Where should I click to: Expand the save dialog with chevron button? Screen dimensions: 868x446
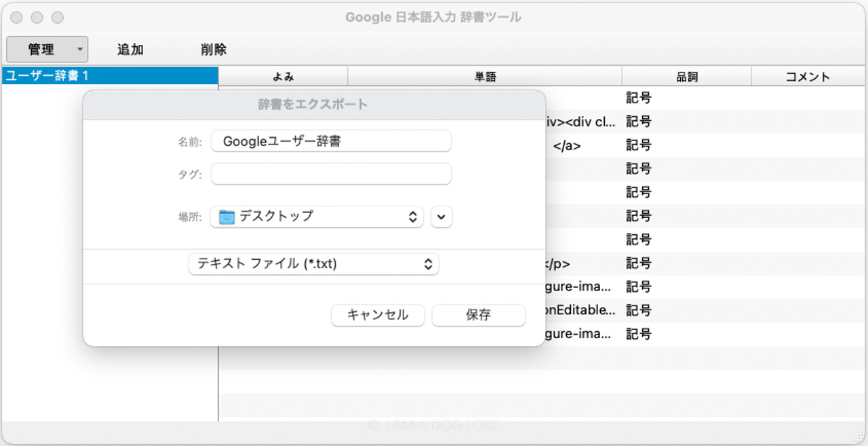pos(441,217)
